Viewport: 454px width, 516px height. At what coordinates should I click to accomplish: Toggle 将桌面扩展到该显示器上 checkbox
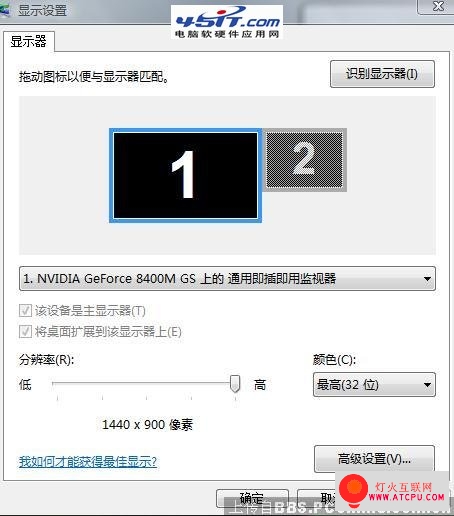[25, 331]
